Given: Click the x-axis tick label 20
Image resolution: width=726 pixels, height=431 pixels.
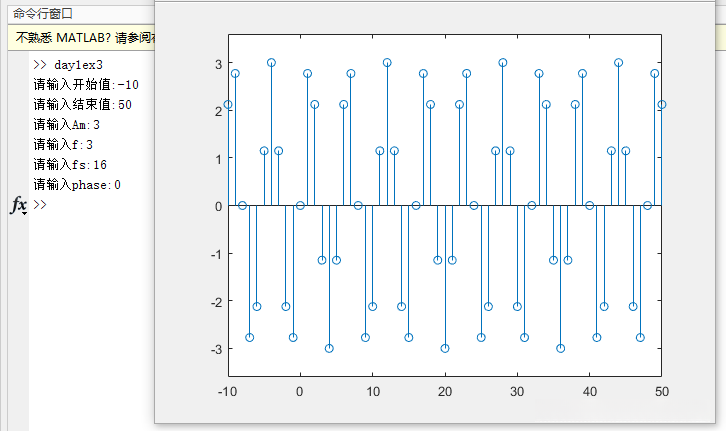Looking at the screenshot, I should [445, 392].
